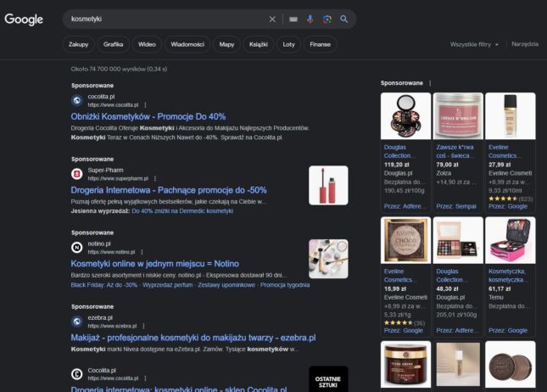Open three-dot menu for notino.pl ad
This screenshot has width=547, height=392.
click(142, 252)
